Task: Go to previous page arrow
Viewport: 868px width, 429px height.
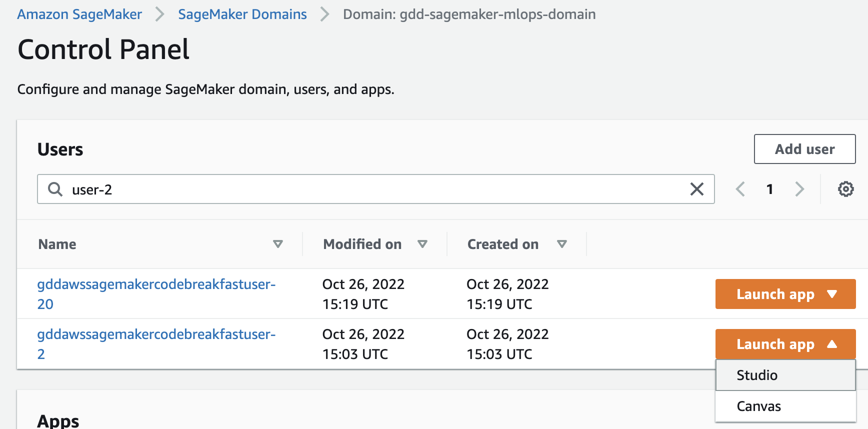Action: pyautogui.click(x=740, y=189)
